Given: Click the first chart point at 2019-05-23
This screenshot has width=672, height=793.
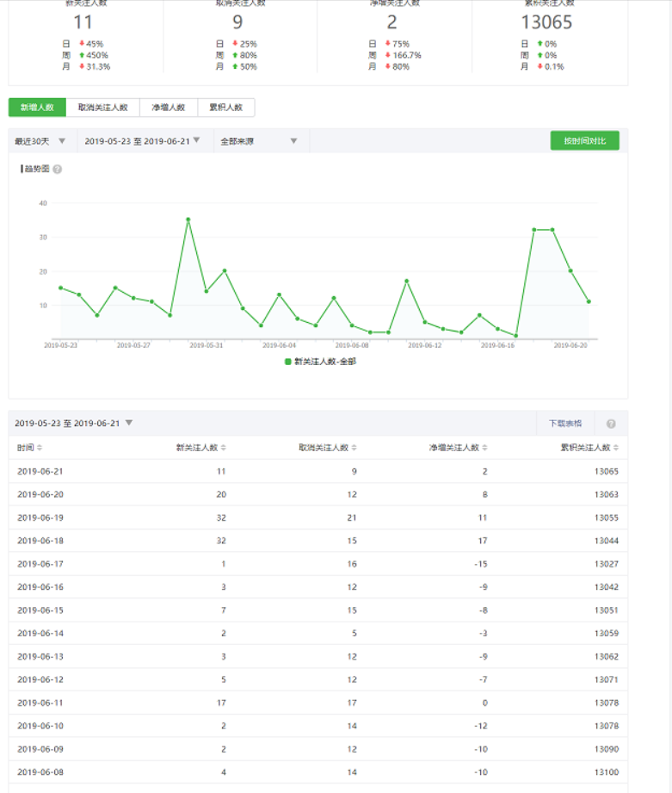Looking at the screenshot, I should [x=60, y=288].
